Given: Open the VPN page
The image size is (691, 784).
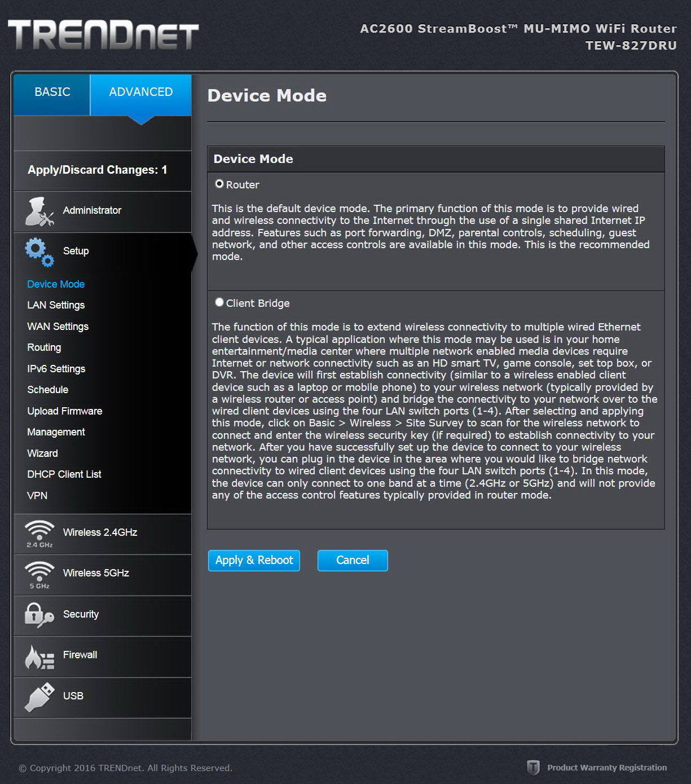Looking at the screenshot, I should (x=37, y=496).
